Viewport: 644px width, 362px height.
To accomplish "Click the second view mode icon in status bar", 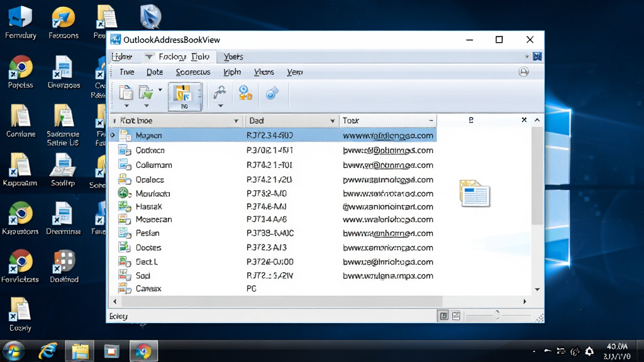I will pyautogui.click(x=456, y=315).
